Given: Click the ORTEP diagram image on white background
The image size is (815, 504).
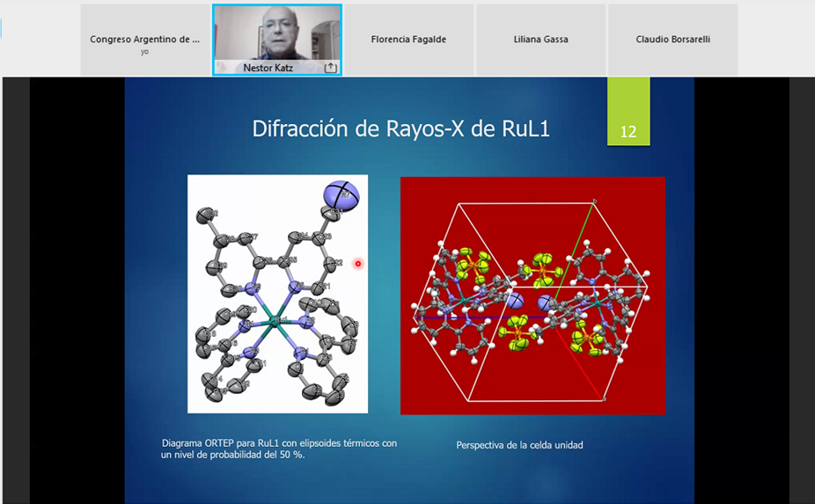Looking at the screenshot, I should (x=277, y=294).
